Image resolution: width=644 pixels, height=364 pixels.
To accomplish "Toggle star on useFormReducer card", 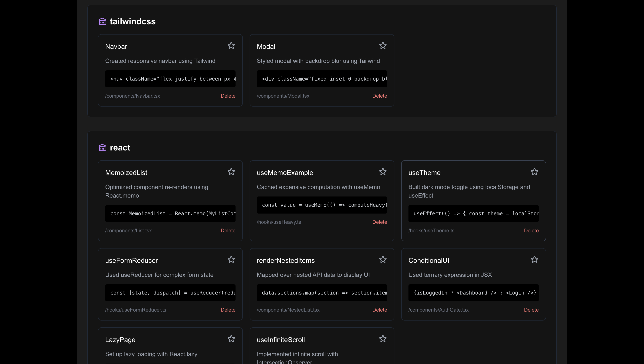I will [x=231, y=259].
